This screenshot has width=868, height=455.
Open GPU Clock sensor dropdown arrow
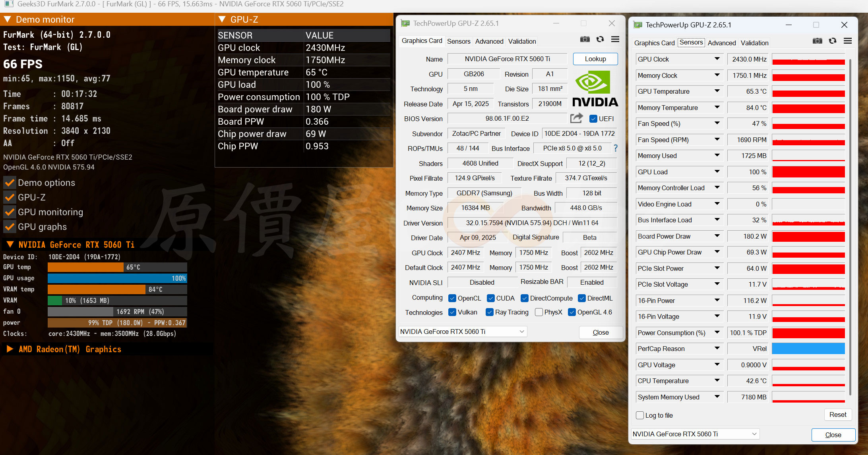(x=717, y=59)
